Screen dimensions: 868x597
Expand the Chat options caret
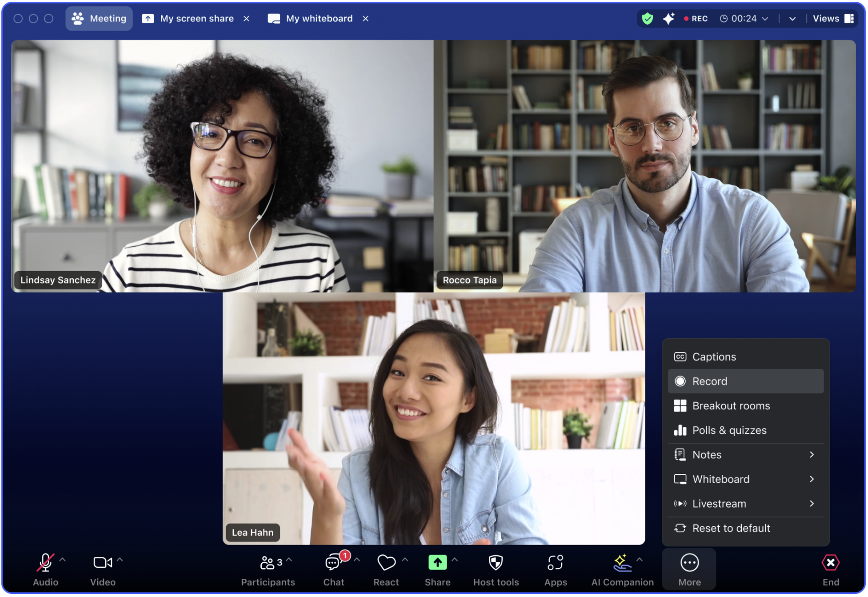click(357, 560)
